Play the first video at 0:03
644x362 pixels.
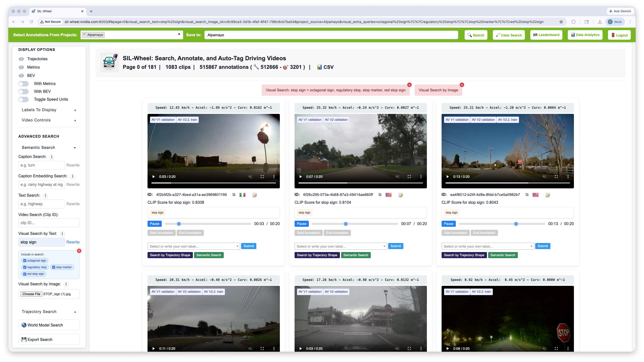153,177
